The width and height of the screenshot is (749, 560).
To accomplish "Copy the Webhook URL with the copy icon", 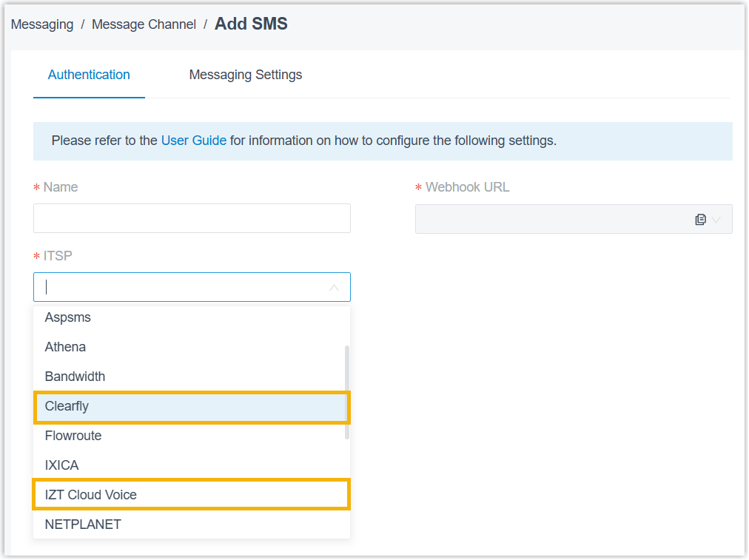I will pyautogui.click(x=700, y=220).
